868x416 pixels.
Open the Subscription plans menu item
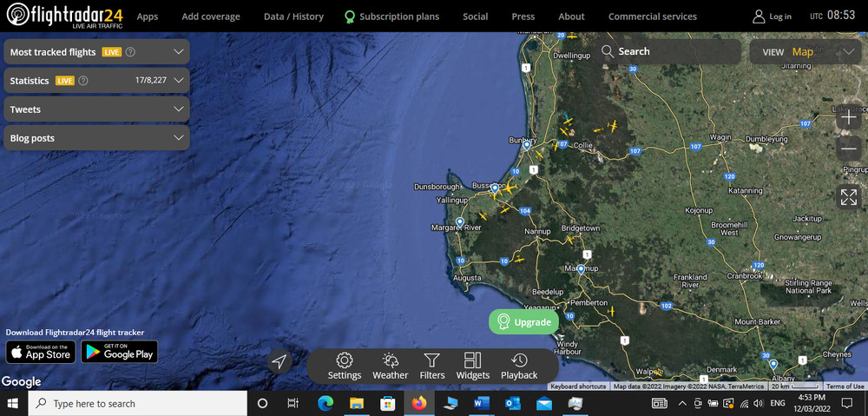[391, 17]
